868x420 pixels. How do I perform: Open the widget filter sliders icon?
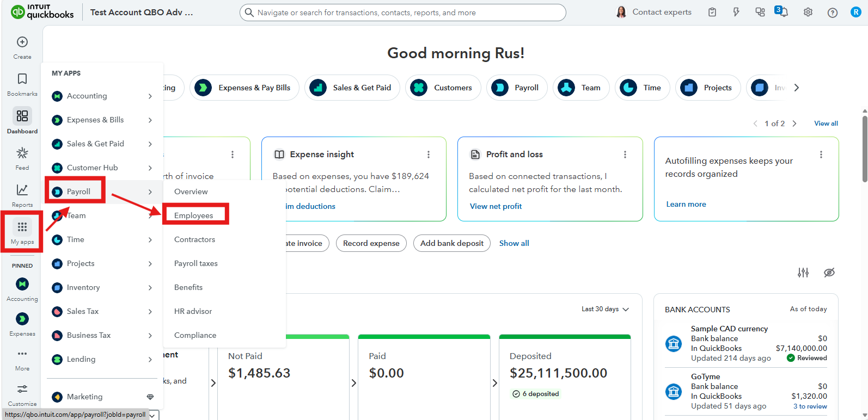click(x=803, y=273)
